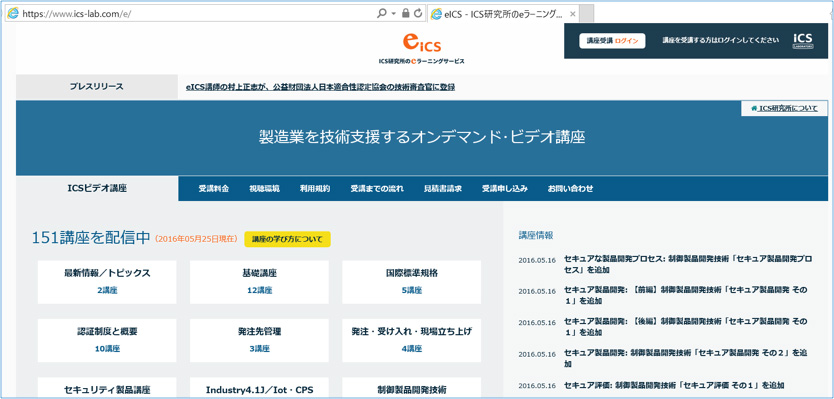834x399 pixels.
Task: Click the ICS Laboratory logo
Action: pos(803,40)
